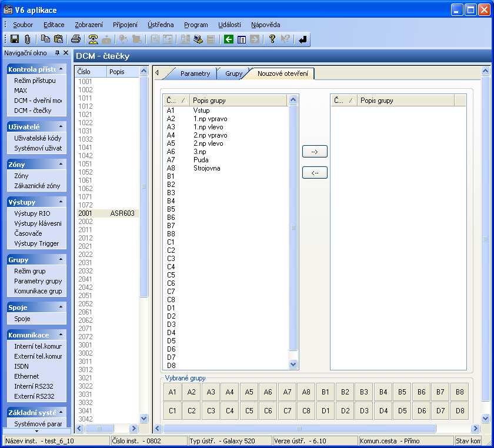
Task: Open the Zobrazení menu
Action: point(89,25)
